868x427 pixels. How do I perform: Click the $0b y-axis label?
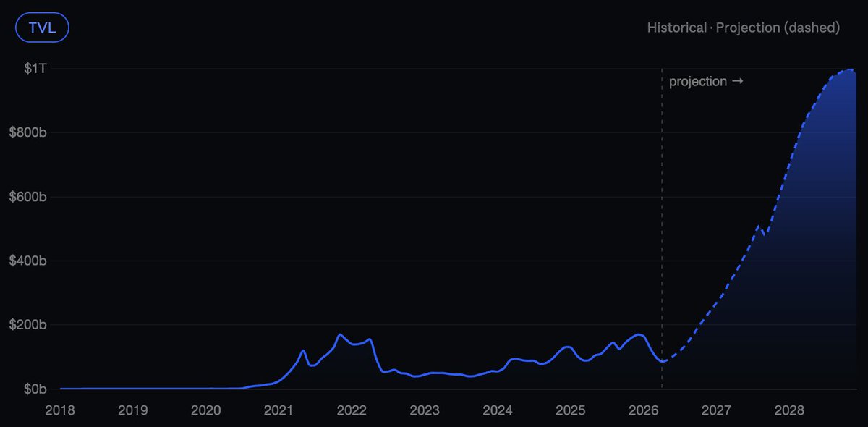tap(34, 389)
